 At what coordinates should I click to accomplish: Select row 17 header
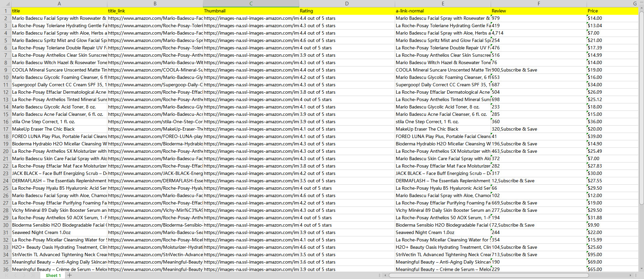5,129
